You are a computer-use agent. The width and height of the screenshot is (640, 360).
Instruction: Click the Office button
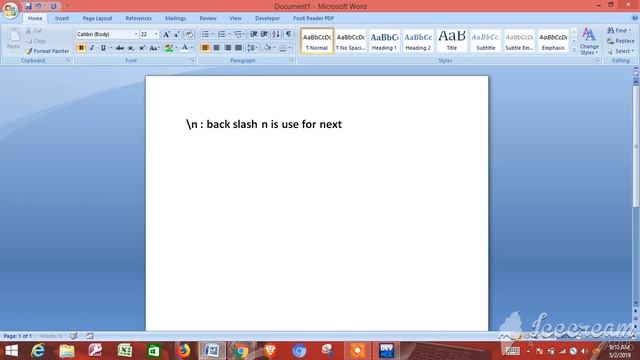(10, 10)
